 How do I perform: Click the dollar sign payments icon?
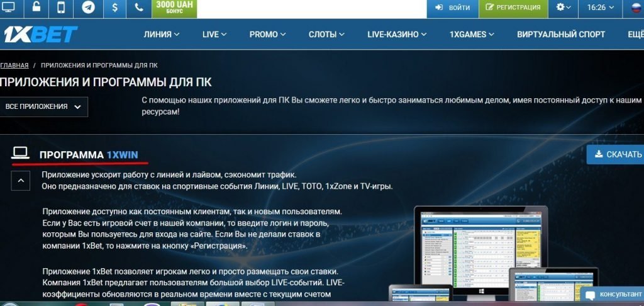pyautogui.click(x=114, y=8)
